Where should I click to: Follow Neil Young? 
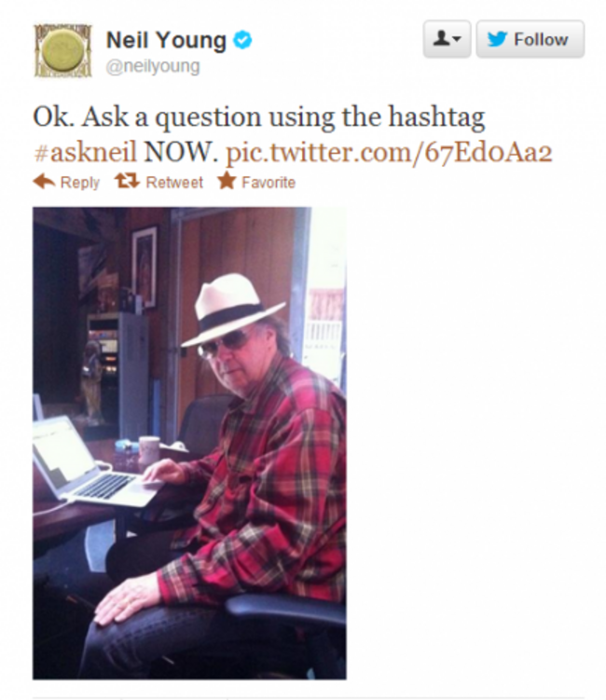(x=530, y=39)
